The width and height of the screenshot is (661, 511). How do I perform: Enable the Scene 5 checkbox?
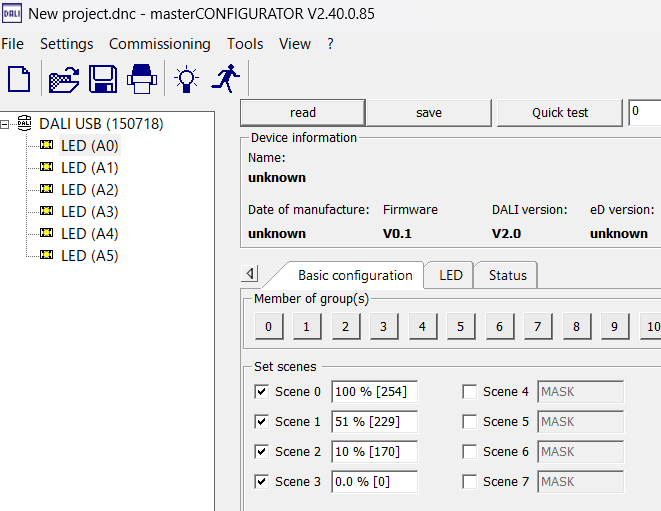tap(470, 421)
